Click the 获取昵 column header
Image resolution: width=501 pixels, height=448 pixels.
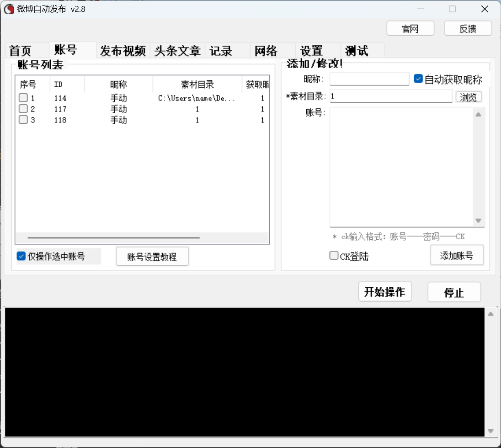256,84
